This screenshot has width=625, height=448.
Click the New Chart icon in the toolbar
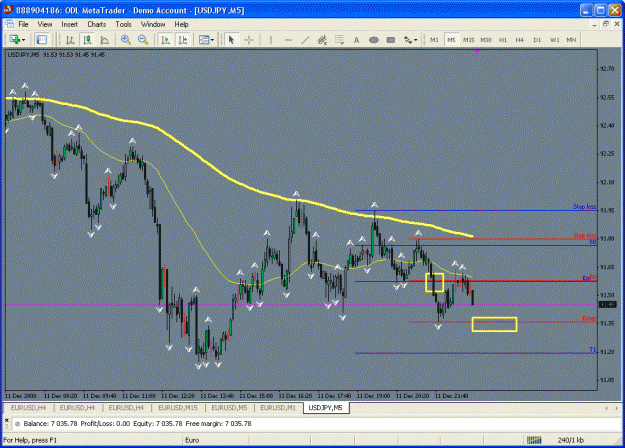point(15,39)
